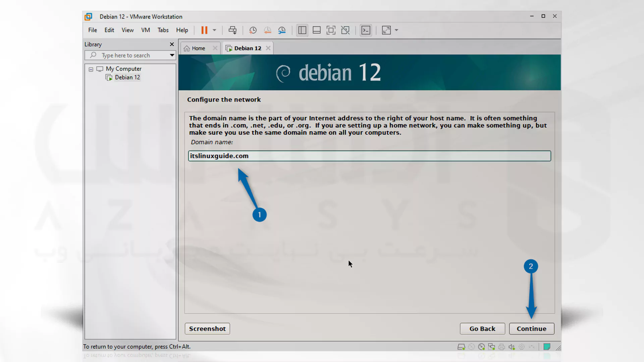Image resolution: width=644 pixels, height=362 pixels.
Task: Click the stretch guest display icon
Action: point(386,30)
